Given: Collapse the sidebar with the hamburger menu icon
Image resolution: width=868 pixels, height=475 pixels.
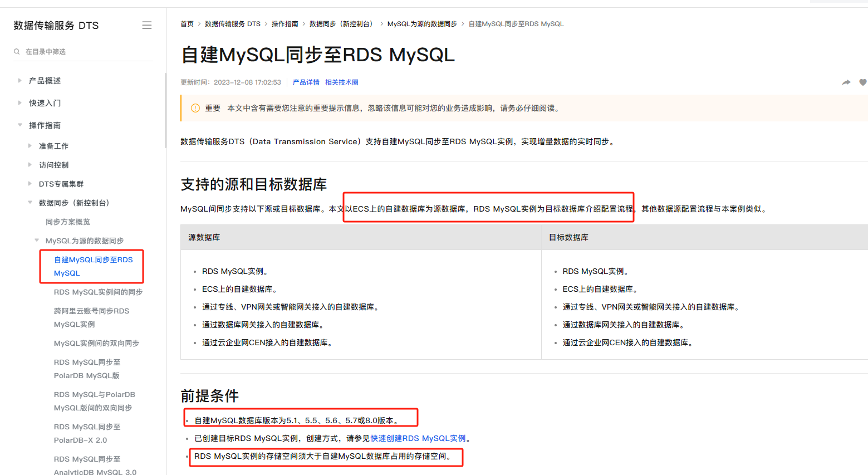Looking at the screenshot, I should (x=147, y=25).
